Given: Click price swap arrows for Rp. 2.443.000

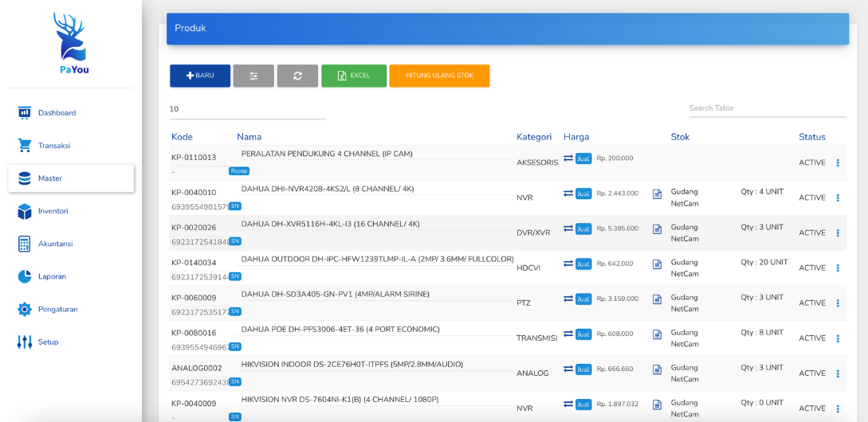Looking at the screenshot, I should point(568,193).
